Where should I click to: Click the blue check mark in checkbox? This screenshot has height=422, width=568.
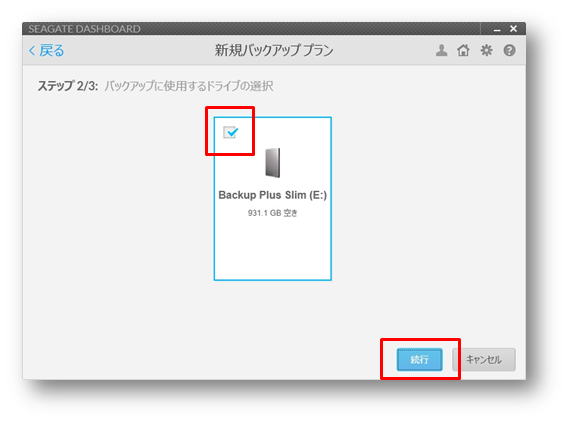click(x=232, y=131)
